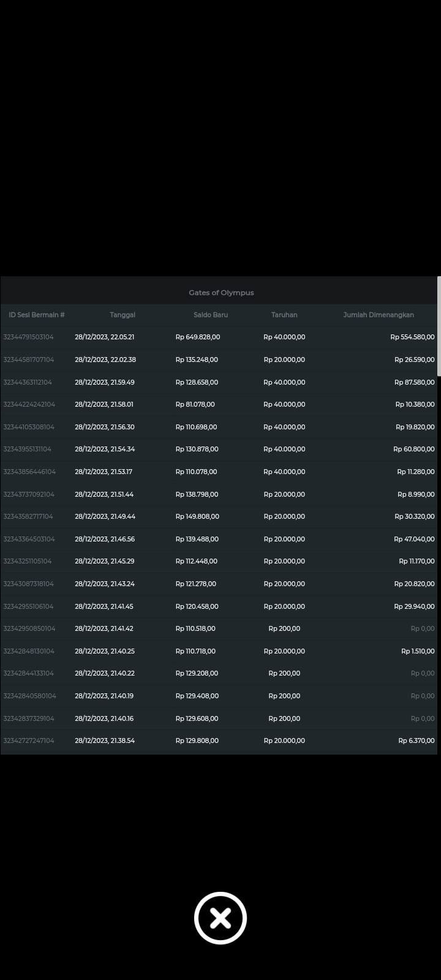Viewport: 441px width, 980px height.
Task: Click date 28/12/2023, 21.46.56
Action: click(105, 539)
